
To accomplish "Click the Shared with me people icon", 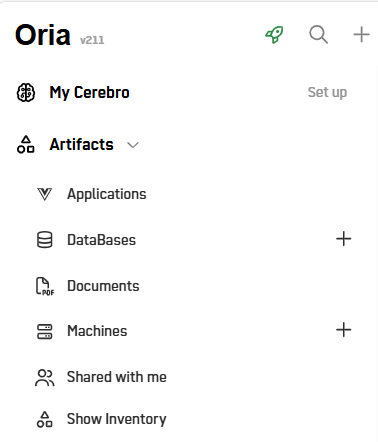I will [45, 377].
